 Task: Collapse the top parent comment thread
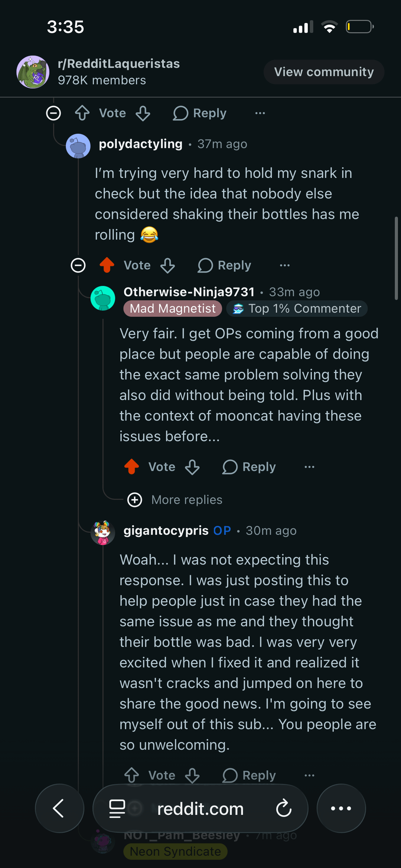(x=53, y=113)
